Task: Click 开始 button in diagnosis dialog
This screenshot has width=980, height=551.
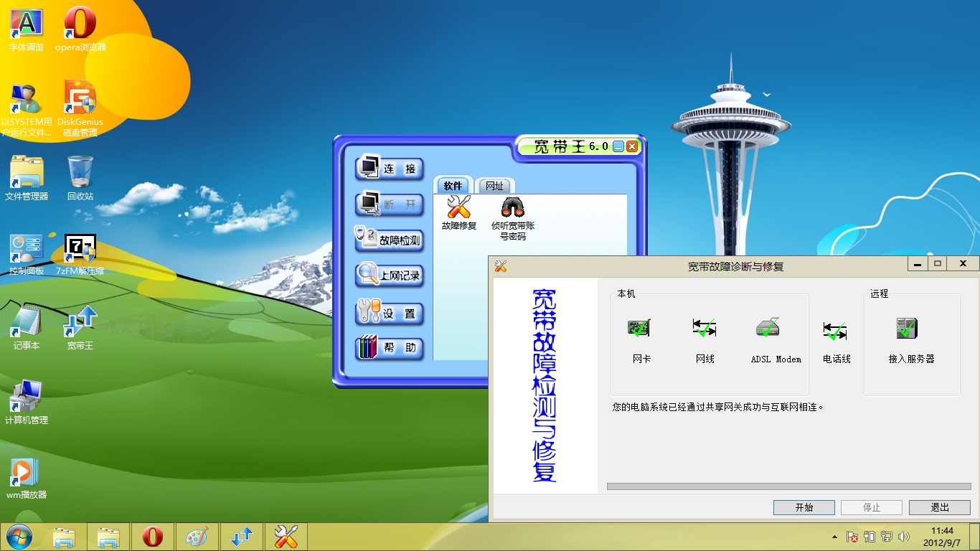Action: [804, 507]
